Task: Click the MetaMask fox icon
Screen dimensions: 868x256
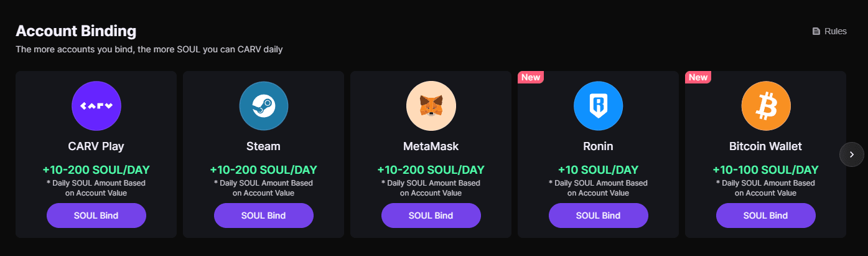Action: 431,106
